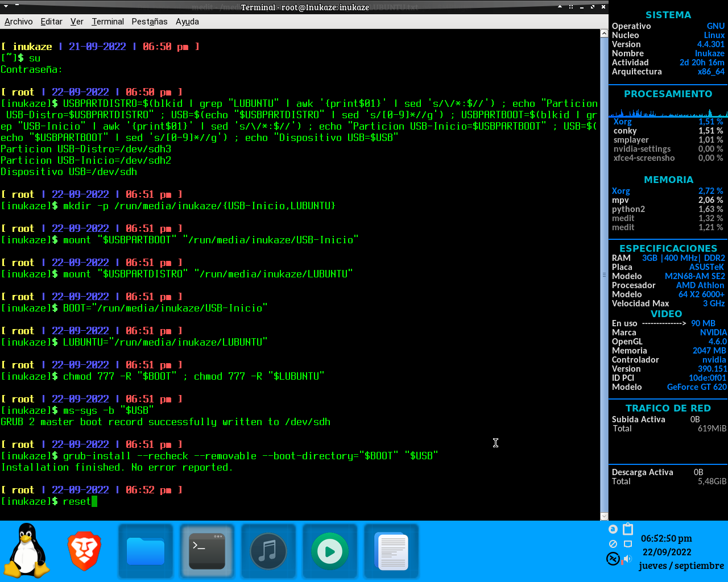
Task: Click the Tux penguin icon in the taskbar
Action: pyautogui.click(x=27, y=550)
